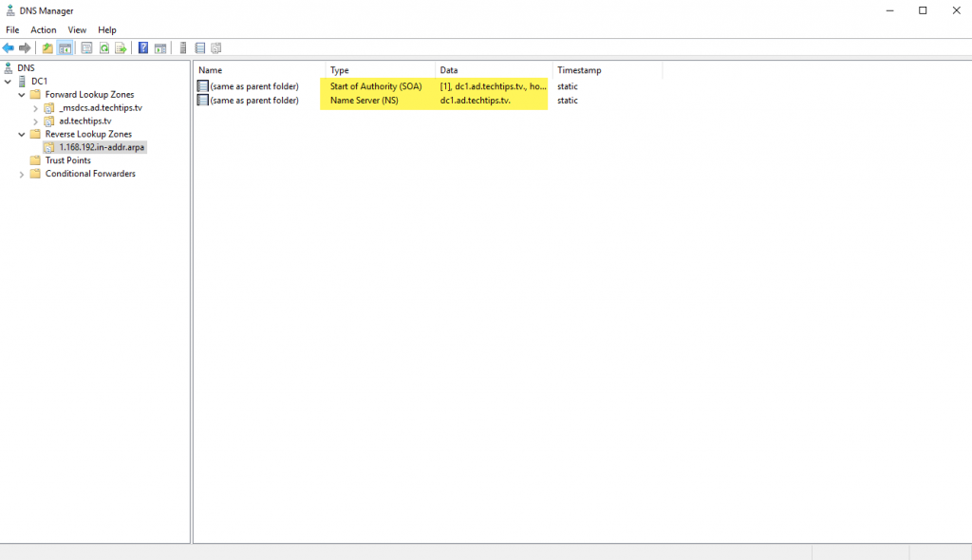Click '[1], dc1.ad.techtips.tv., ho...' data cell
Image resolution: width=972 pixels, height=560 pixels.
(493, 86)
